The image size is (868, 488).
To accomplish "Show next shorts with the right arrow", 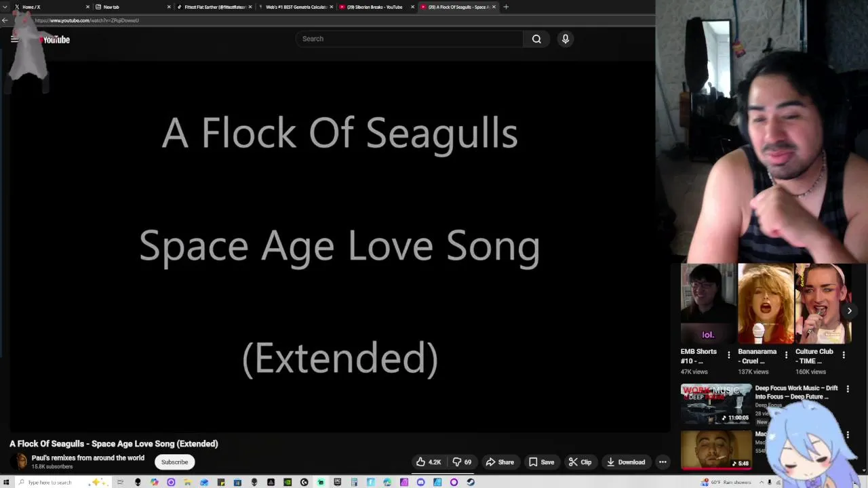I will pos(849,310).
